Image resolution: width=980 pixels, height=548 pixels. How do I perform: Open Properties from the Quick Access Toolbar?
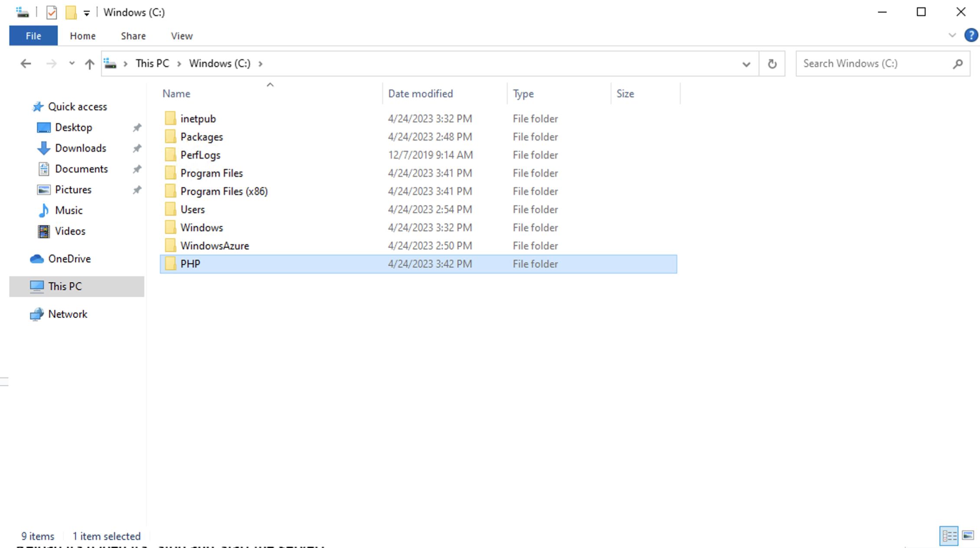click(52, 12)
